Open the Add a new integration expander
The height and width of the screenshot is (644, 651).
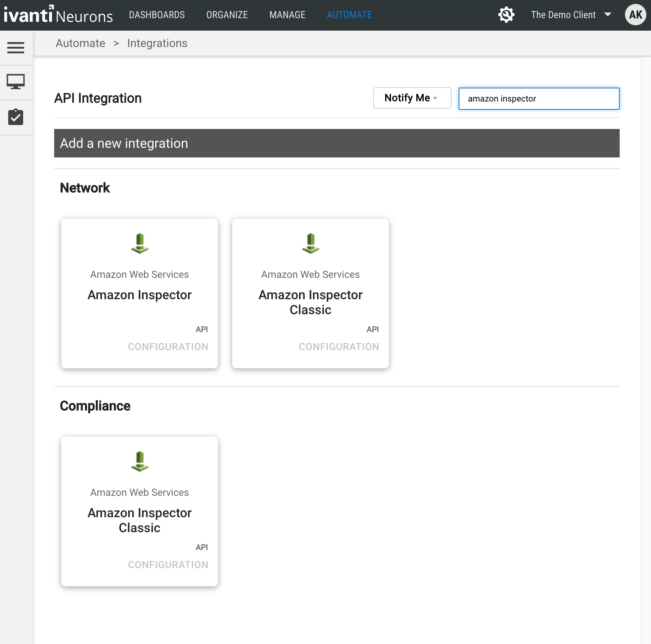[124, 143]
